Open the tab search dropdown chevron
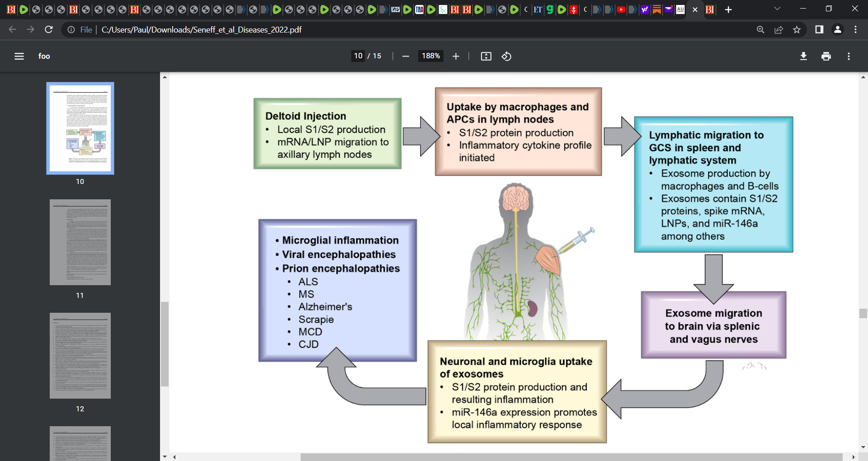Screen dimensions: 868x461 pos(777,9)
